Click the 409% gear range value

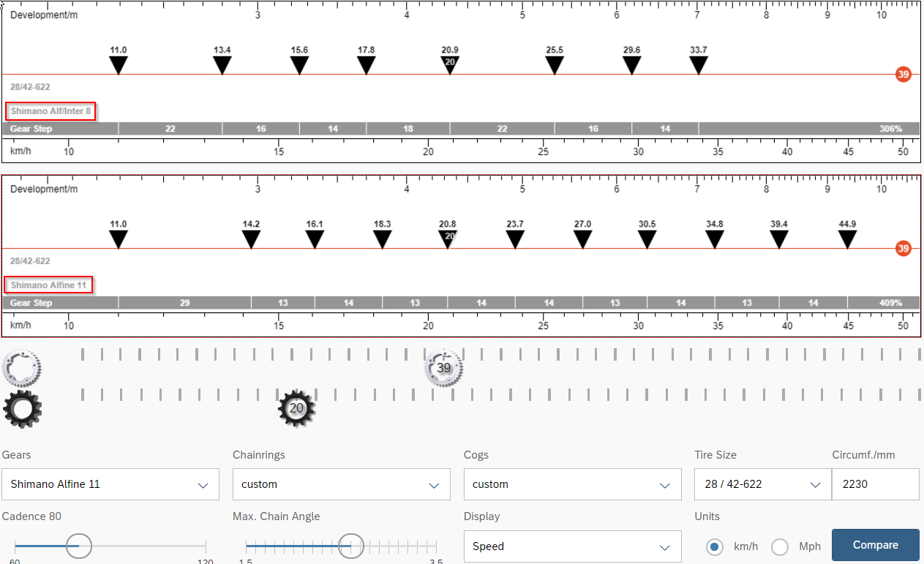pos(890,303)
